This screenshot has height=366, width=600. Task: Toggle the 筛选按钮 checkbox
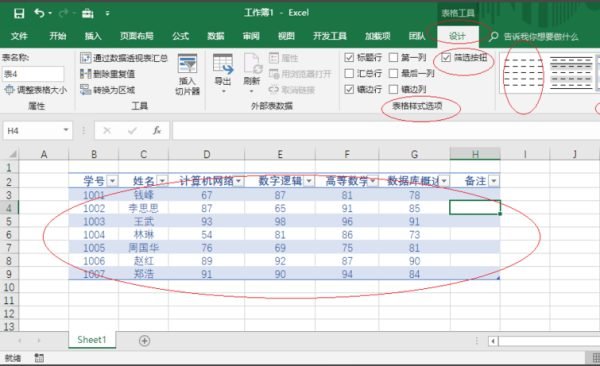[x=446, y=57]
